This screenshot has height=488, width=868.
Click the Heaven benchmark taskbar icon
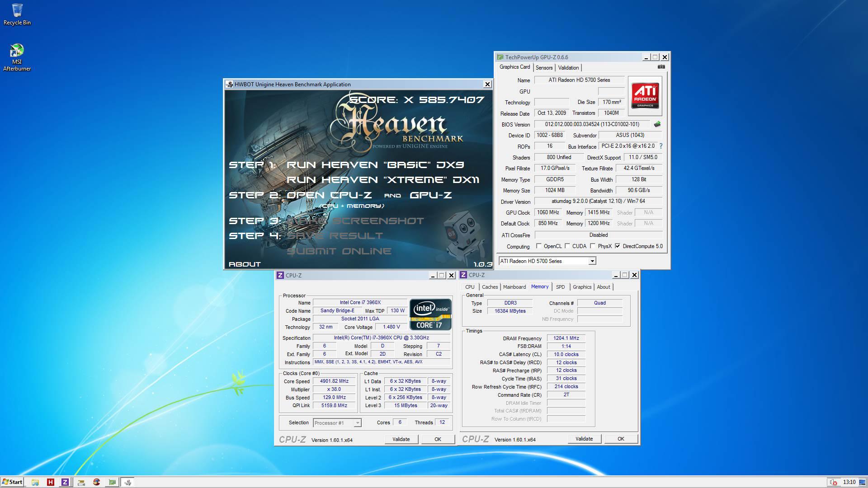tap(128, 482)
